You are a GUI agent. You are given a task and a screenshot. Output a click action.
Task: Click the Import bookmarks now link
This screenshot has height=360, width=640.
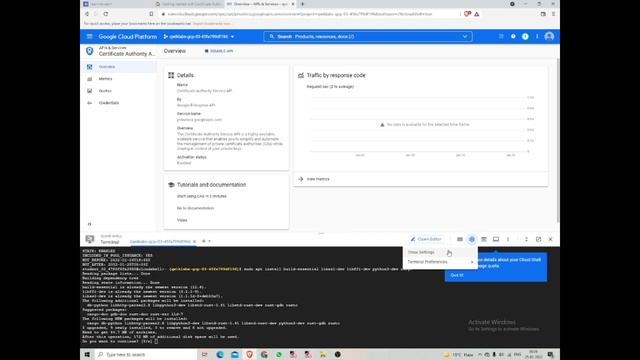tap(212, 24)
